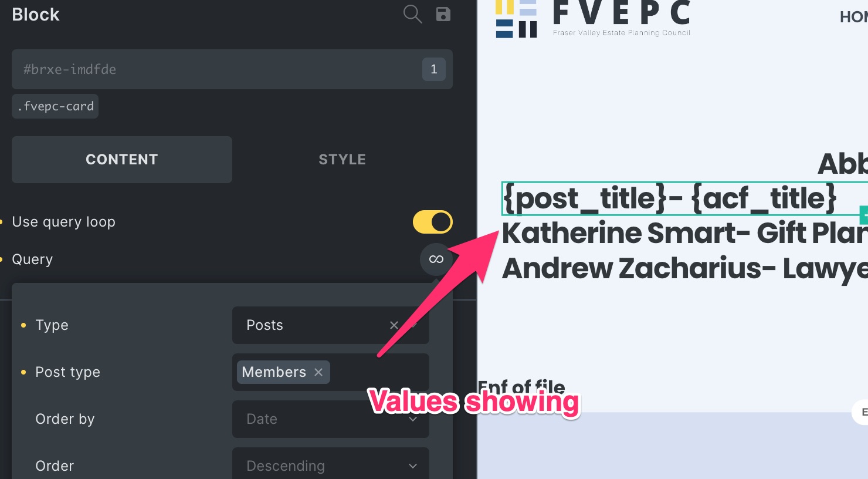
Task: Remove the Members post type tag
Action: pyautogui.click(x=318, y=372)
